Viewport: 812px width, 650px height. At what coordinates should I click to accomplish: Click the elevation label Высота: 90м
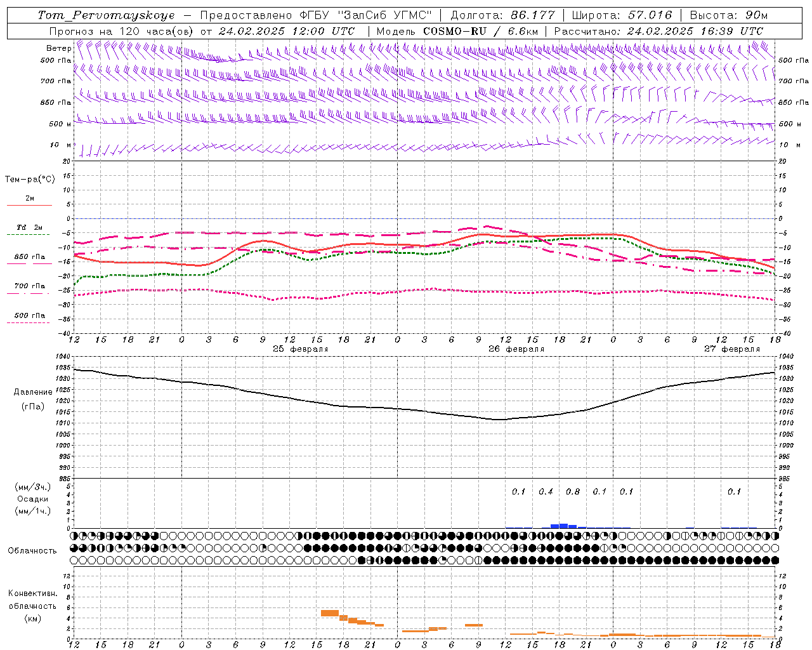click(x=728, y=15)
